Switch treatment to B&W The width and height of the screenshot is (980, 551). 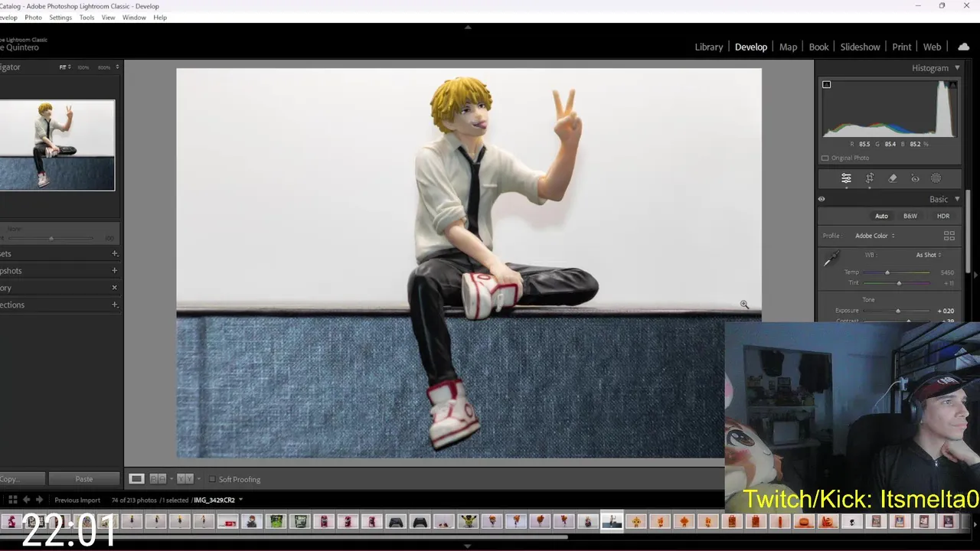coord(910,216)
